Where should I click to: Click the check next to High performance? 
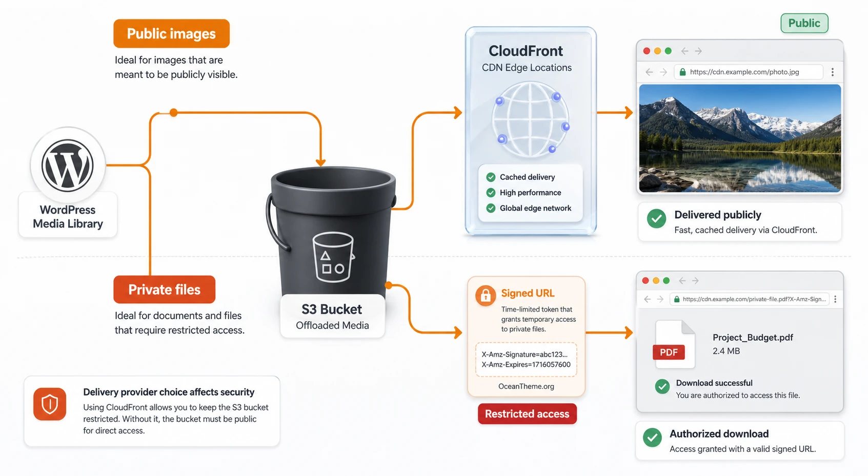491,193
